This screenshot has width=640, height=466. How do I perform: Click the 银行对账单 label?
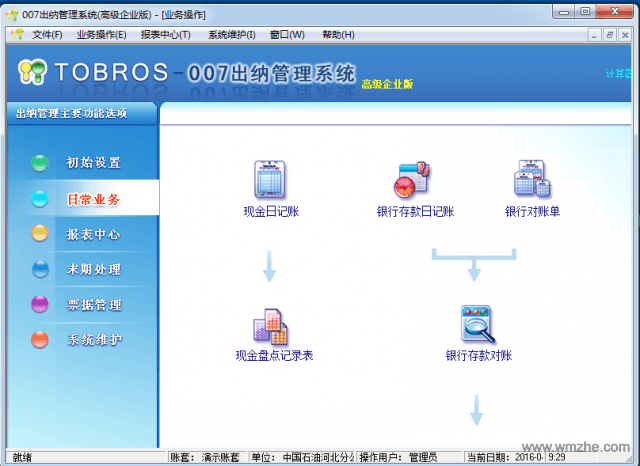pos(532,212)
